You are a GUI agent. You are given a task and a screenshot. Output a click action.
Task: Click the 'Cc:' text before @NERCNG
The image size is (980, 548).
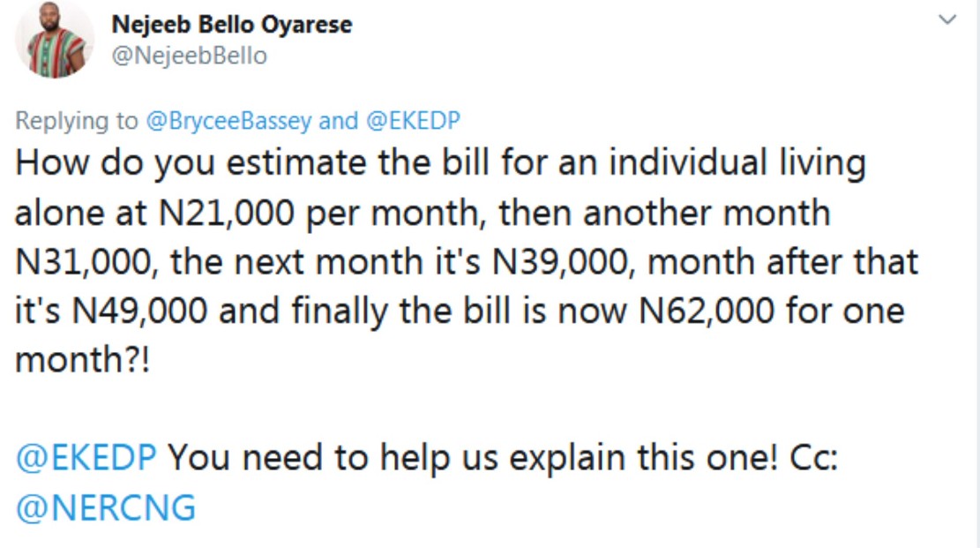pyautogui.click(x=814, y=457)
